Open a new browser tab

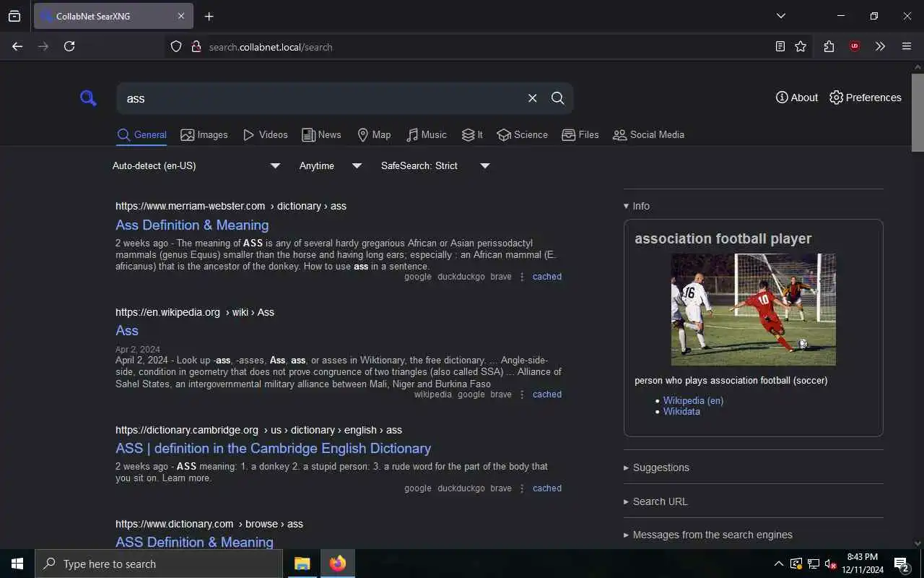tap(209, 16)
